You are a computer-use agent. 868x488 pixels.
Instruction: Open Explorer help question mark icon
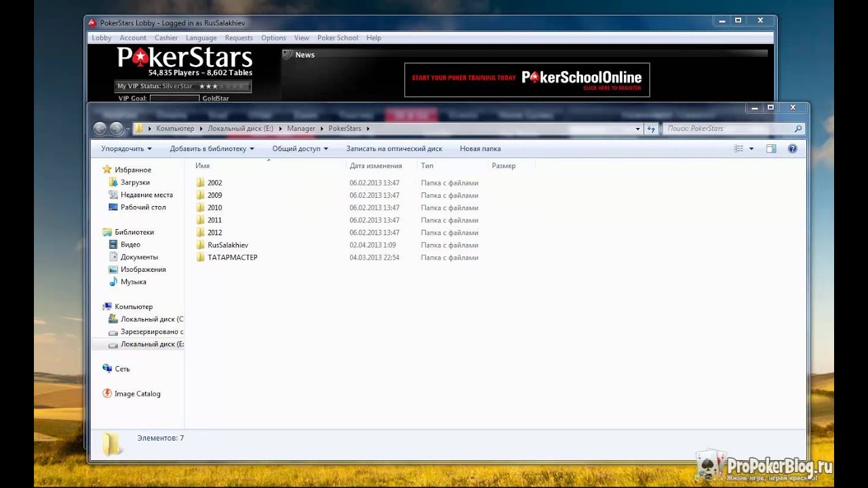coord(793,148)
